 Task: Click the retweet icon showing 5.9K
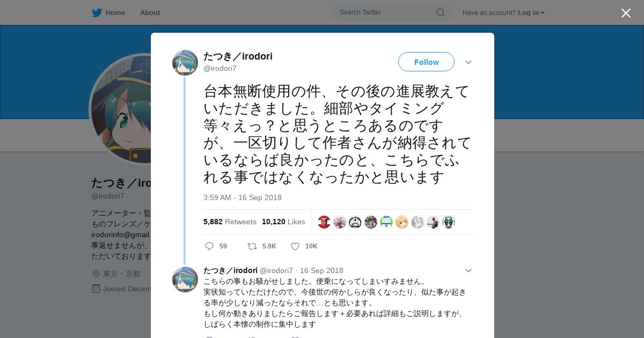tap(252, 246)
